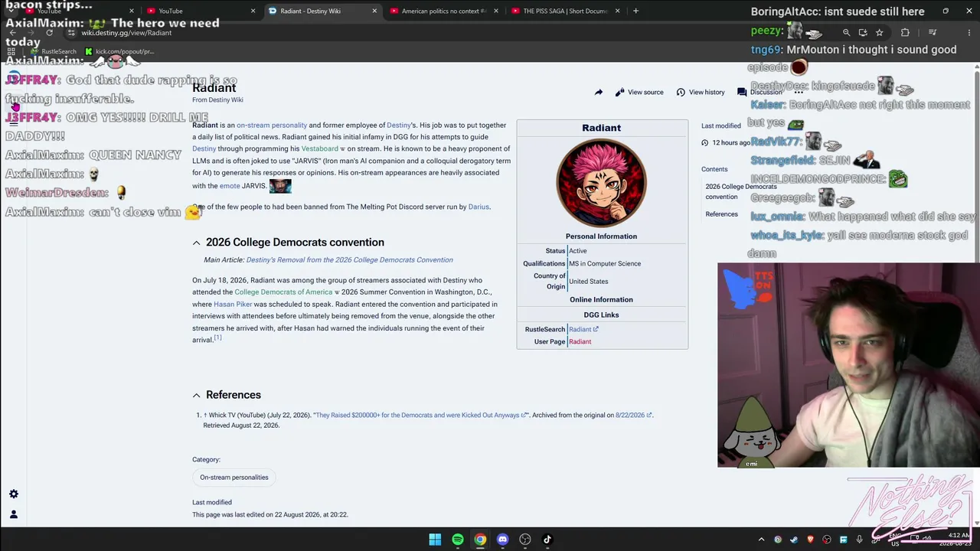Switch to THE PISS SAGA tab
Screen dimensions: 980x551
(x=565, y=11)
